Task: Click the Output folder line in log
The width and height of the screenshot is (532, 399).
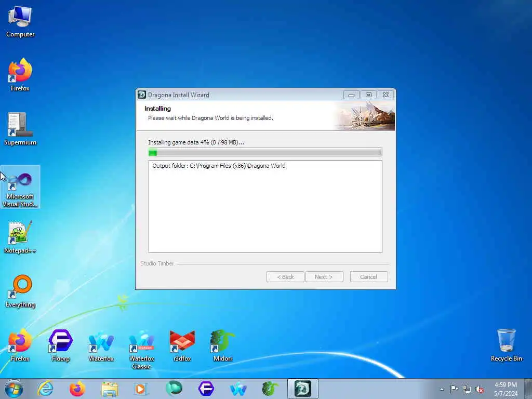Action: [x=219, y=166]
